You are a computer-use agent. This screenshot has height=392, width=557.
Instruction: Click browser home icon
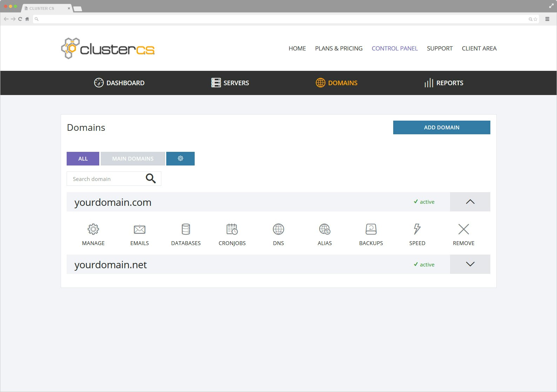[x=27, y=19]
